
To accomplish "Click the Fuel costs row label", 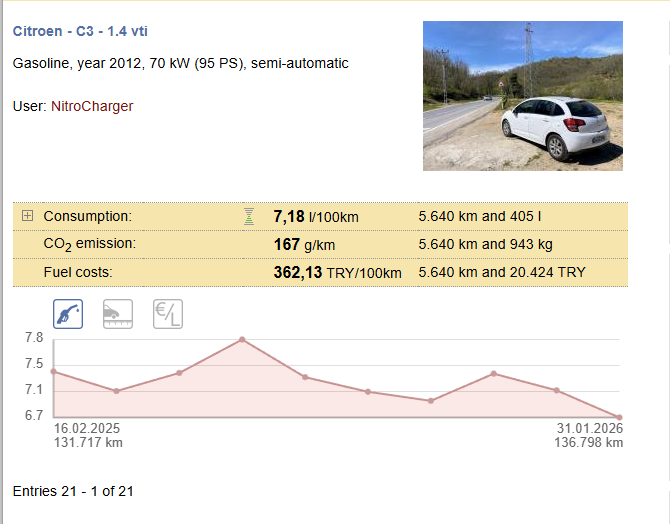I will coord(78,272).
